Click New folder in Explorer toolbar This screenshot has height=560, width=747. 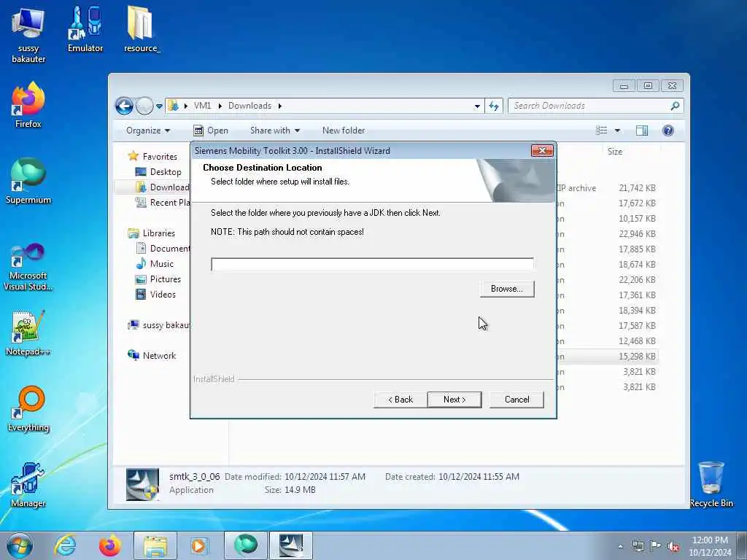pos(344,131)
